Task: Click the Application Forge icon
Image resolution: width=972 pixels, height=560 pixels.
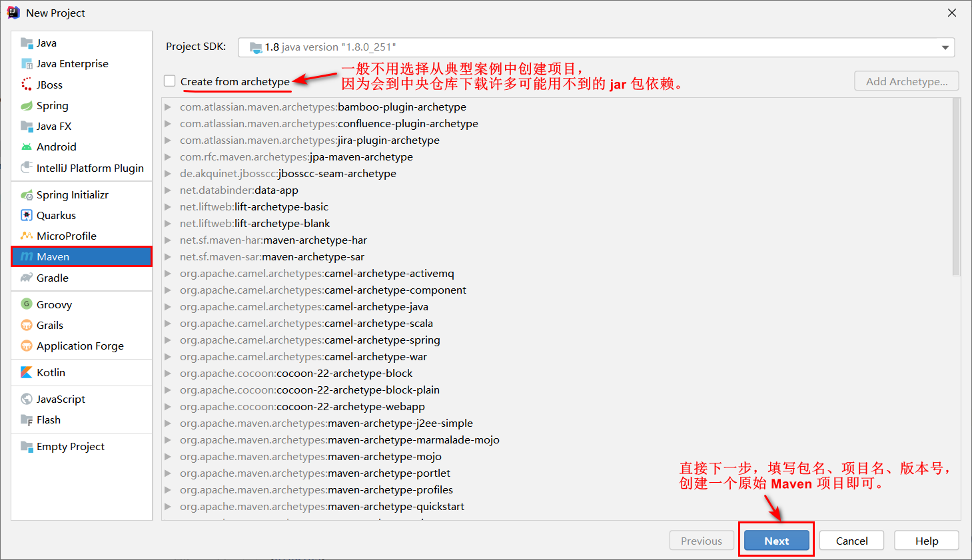Action: (x=27, y=346)
